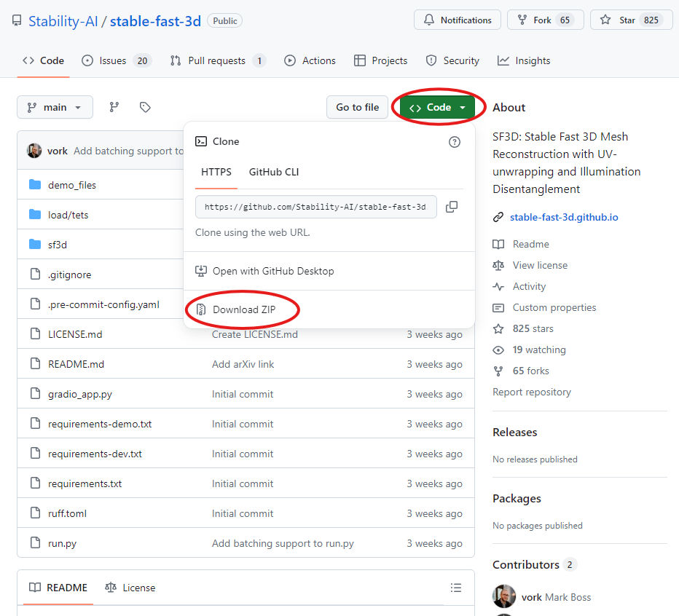Click the vork contributor name link
This screenshot has width=679, height=616.
coord(531,597)
